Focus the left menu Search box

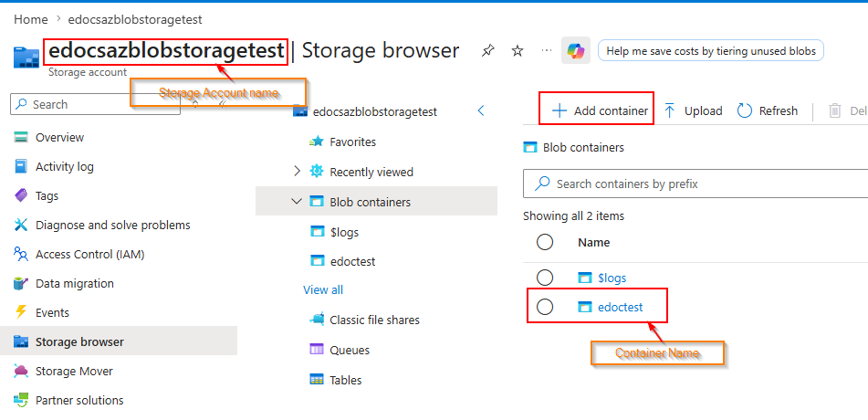(95, 104)
